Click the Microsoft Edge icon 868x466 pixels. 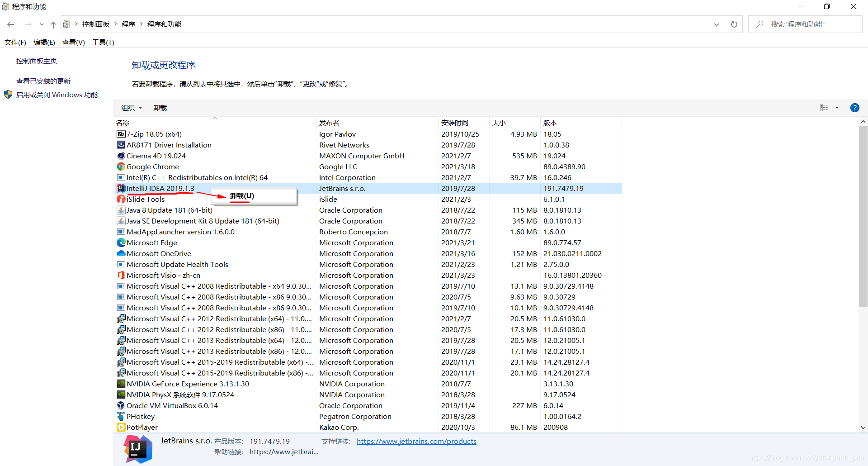point(121,243)
